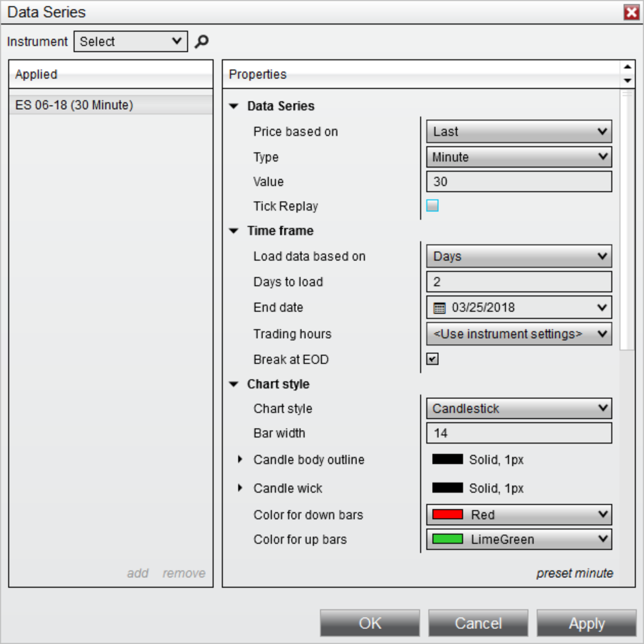The height and width of the screenshot is (644, 644).
Task: Click the OK button
Action: [x=370, y=623]
